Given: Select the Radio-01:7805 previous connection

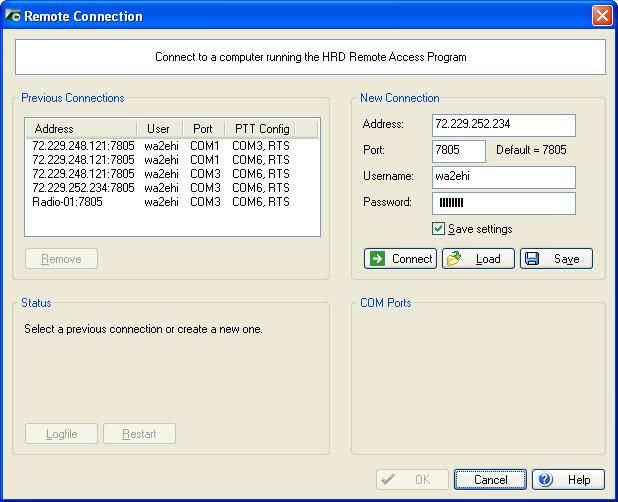Looking at the screenshot, I should tap(68, 202).
